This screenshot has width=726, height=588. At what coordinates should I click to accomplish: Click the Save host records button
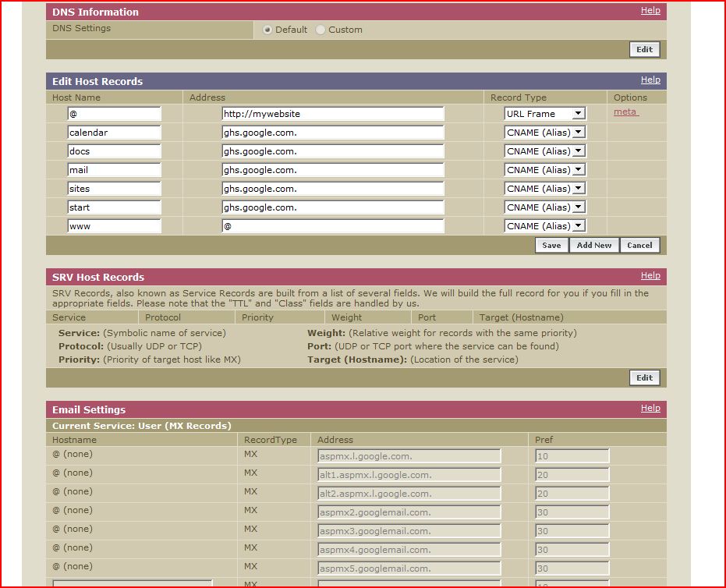[x=551, y=246]
